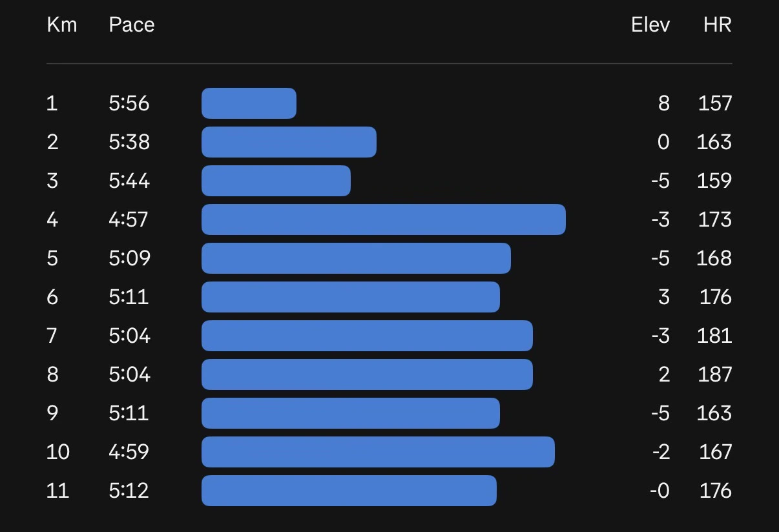Select the heart rate value 157

coord(714,103)
